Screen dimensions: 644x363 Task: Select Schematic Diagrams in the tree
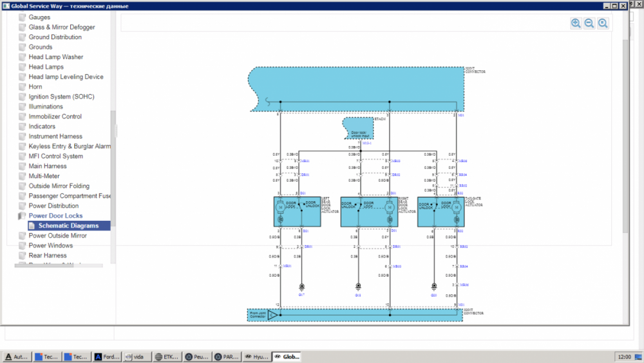pyautogui.click(x=68, y=226)
